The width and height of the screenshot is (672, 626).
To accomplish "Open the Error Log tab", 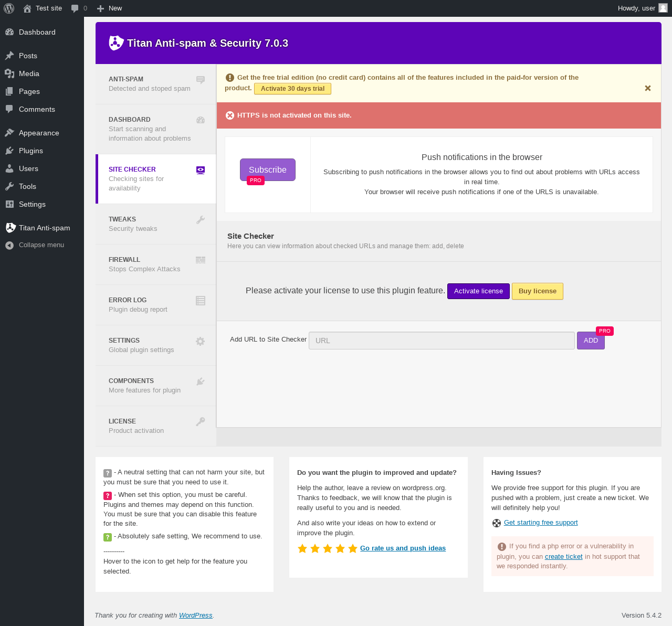I will [x=156, y=305].
